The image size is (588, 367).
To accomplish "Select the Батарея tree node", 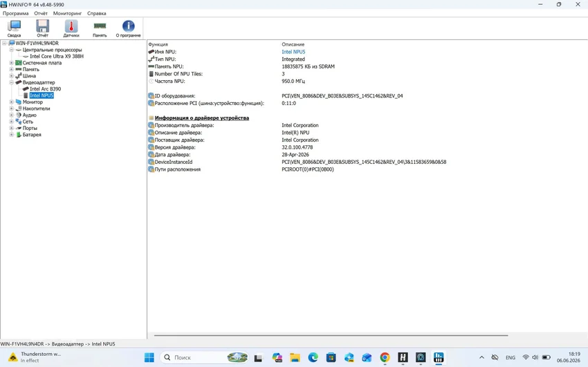I will coord(32,135).
